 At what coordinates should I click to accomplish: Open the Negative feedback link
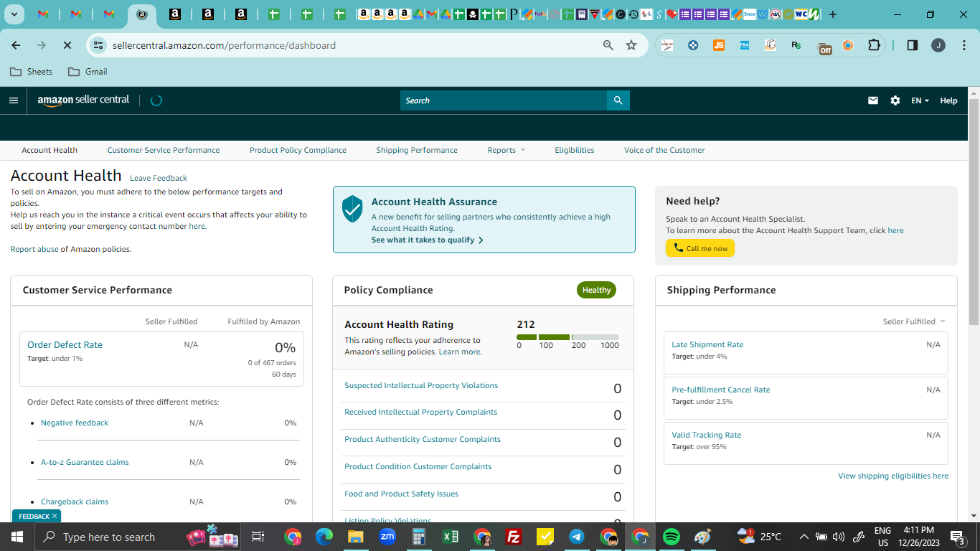click(75, 423)
